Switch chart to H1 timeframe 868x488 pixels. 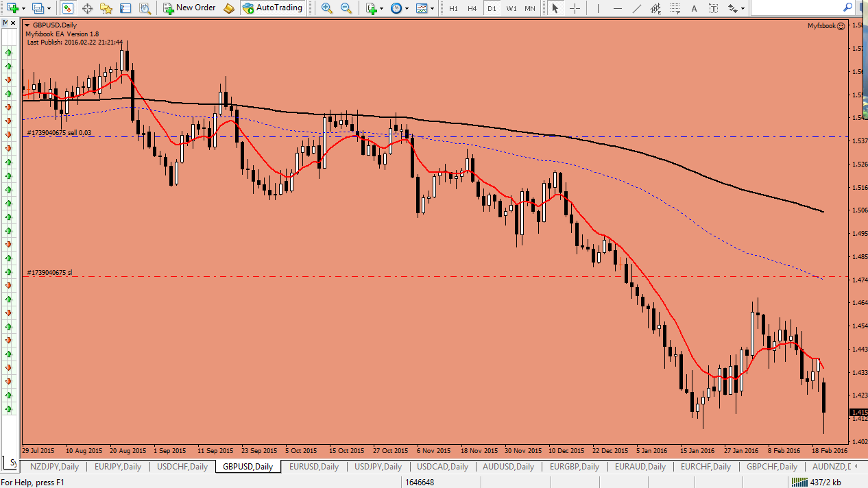click(453, 8)
